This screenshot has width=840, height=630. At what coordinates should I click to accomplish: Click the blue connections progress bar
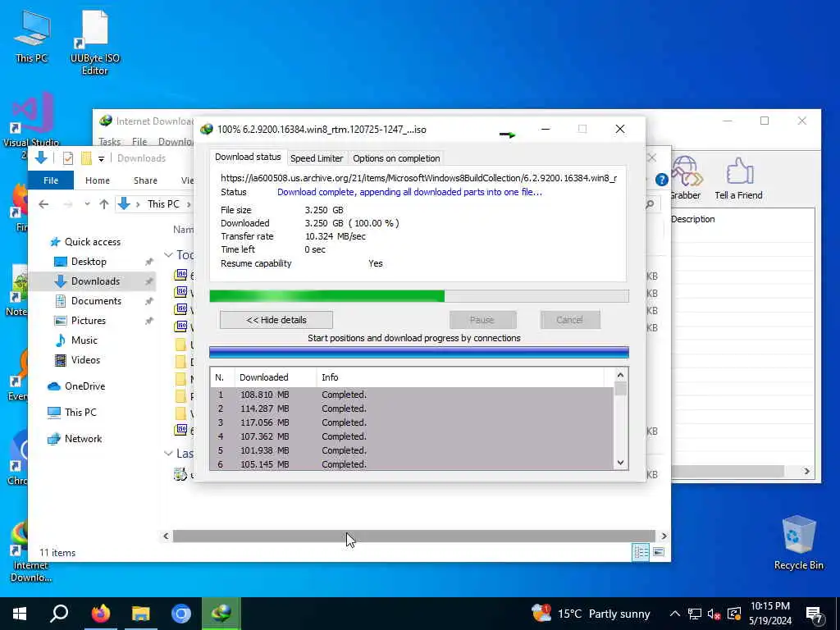[419, 352]
